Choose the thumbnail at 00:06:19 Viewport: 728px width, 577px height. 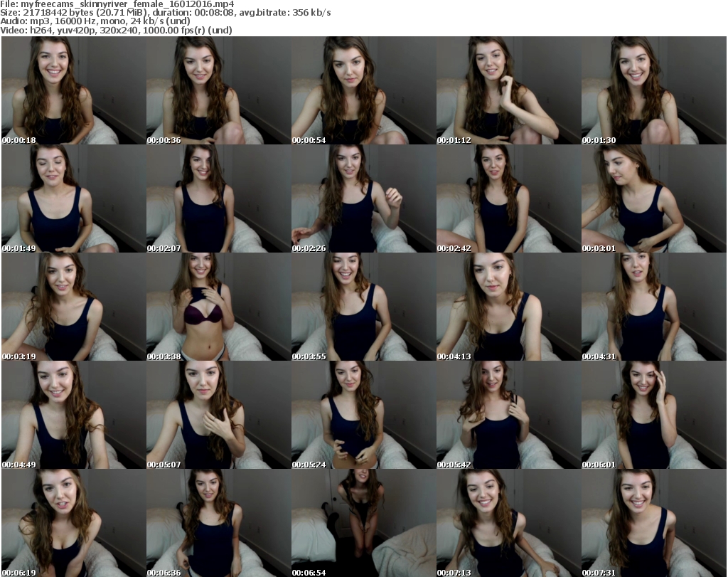point(74,523)
